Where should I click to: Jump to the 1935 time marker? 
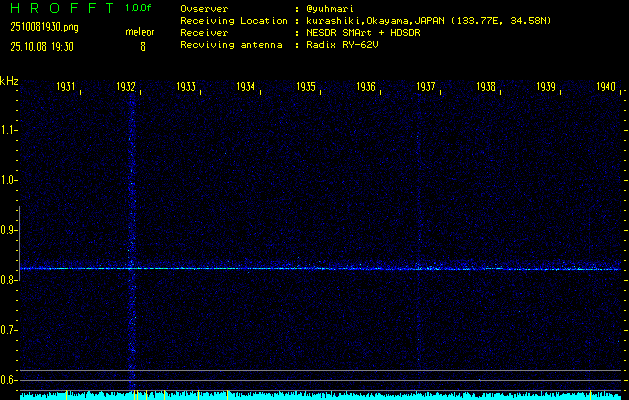pos(306,88)
